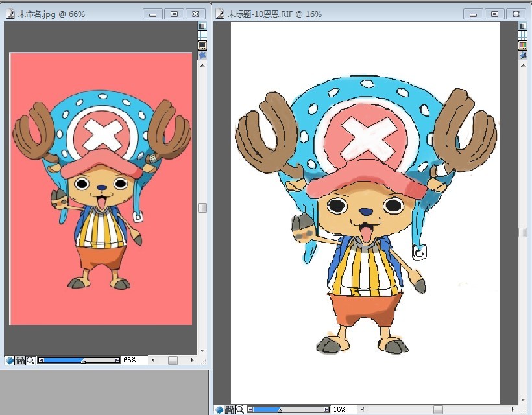Screen dimensions: 532x415
Task: Click the zoom-in arrow of 未命名.jpg zoom slider
Action: point(117,360)
